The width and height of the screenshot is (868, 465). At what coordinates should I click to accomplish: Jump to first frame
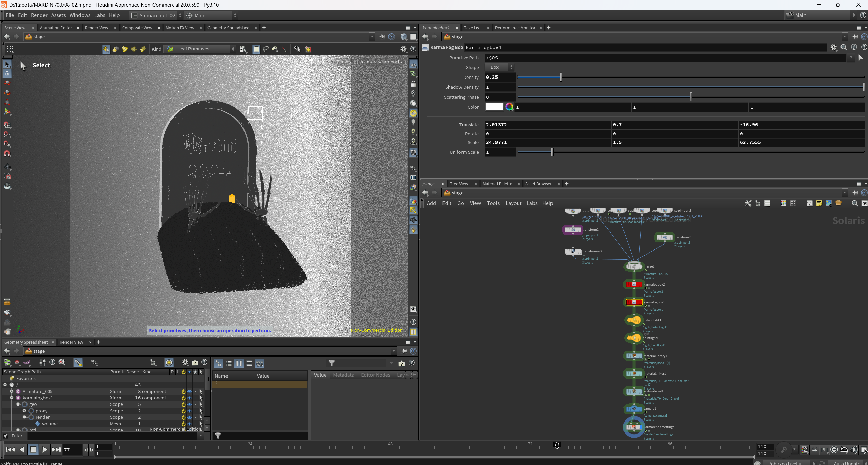[11, 450]
